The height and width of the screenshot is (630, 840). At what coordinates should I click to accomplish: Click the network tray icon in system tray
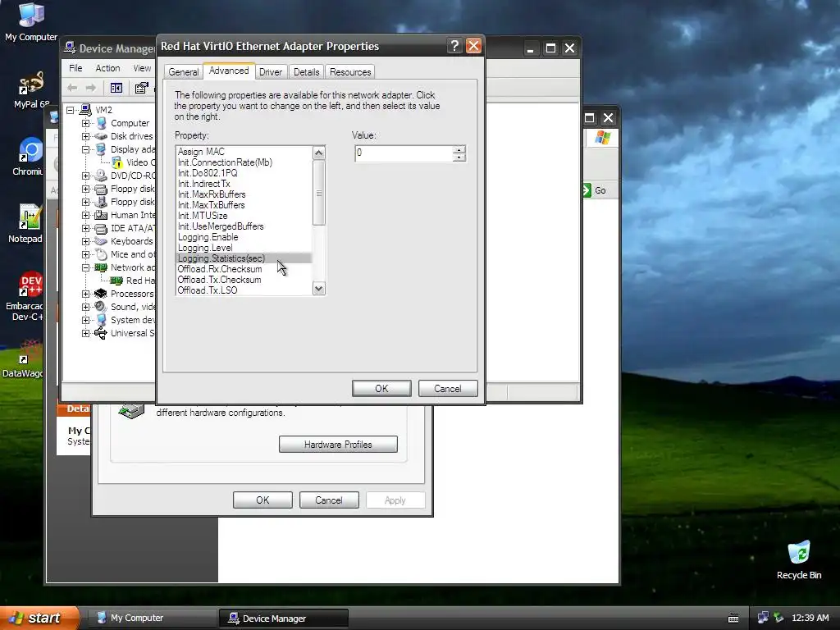click(763, 618)
